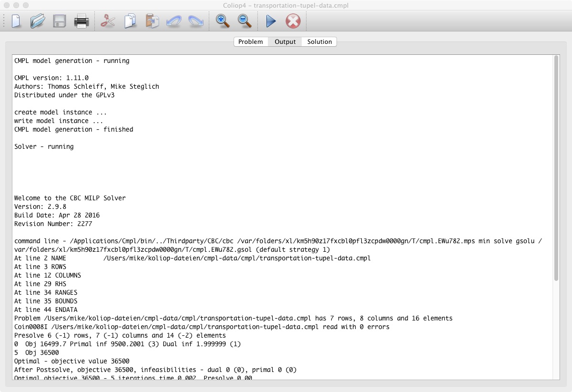Click the toolbar drag handle at far left
The height and width of the screenshot is (392, 572).
pyautogui.click(x=4, y=21)
